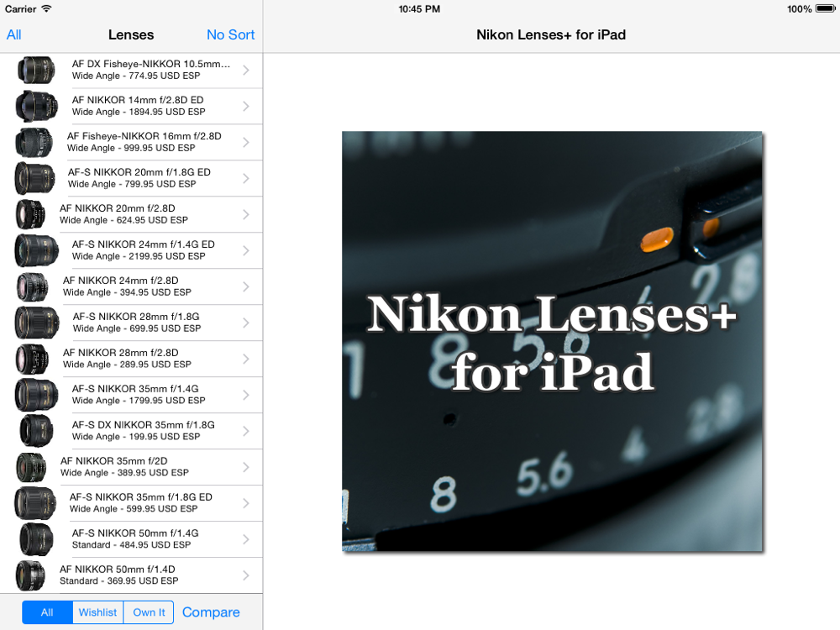Open chevron for AF-S NIKKOR 35mm f/1.4G

[246, 395]
